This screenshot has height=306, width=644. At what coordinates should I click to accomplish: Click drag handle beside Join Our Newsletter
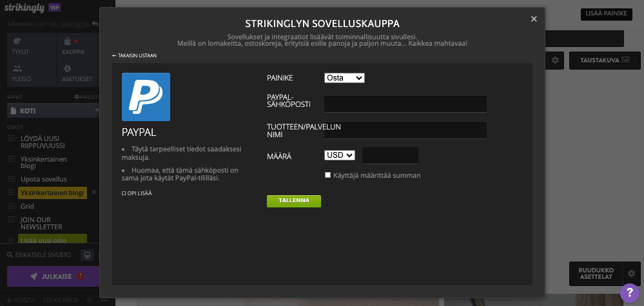click(x=12, y=220)
